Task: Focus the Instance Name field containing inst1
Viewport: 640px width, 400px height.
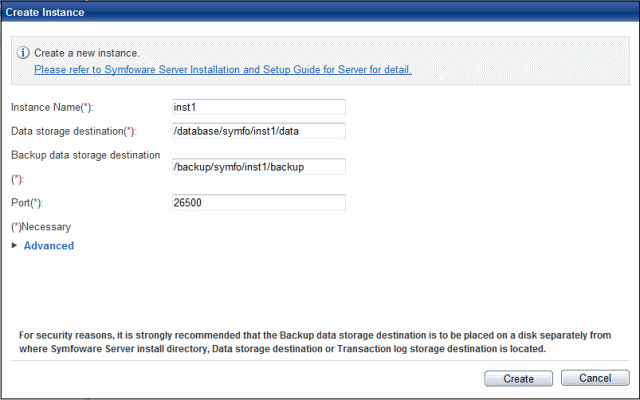Action: pyautogui.click(x=259, y=107)
